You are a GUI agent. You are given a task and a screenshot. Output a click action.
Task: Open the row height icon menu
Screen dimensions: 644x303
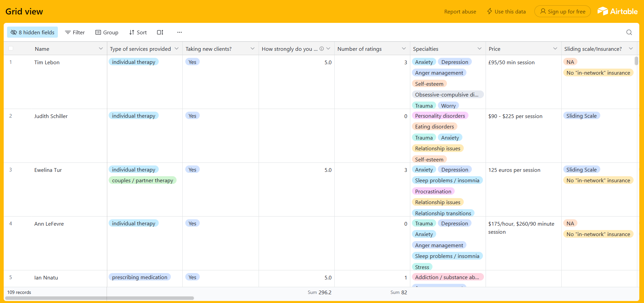pyautogui.click(x=160, y=32)
